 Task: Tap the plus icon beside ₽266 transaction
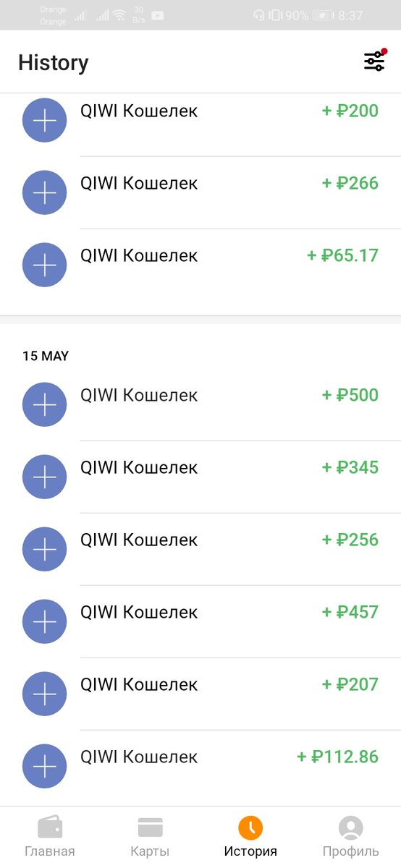[x=45, y=192]
